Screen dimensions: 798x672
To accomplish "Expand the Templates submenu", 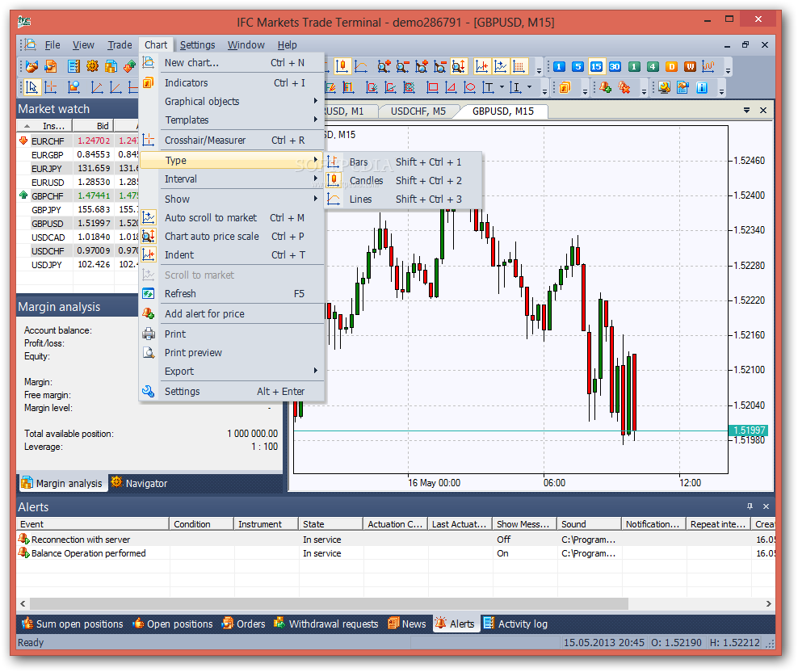I will [x=232, y=120].
